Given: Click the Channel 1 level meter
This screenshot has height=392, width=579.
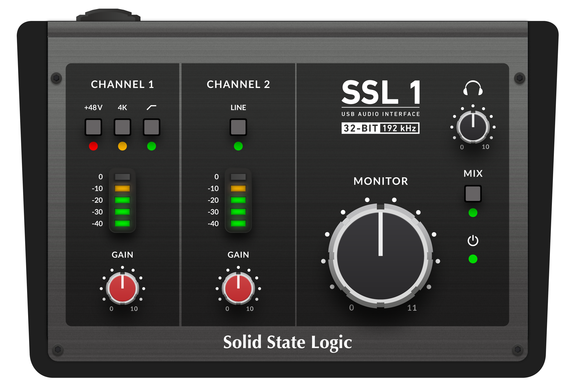Looking at the screenshot, I should (x=123, y=201).
